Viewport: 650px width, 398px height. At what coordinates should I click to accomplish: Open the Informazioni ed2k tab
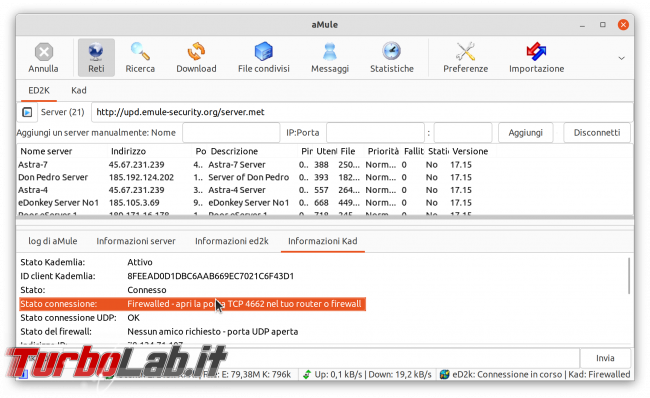[232, 241]
